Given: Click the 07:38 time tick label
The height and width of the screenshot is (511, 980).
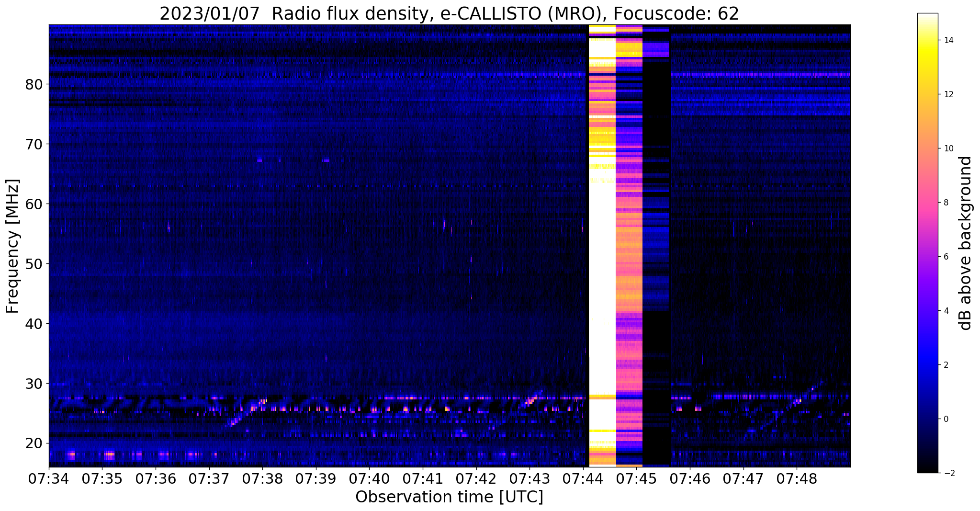Looking at the screenshot, I should [x=262, y=478].
